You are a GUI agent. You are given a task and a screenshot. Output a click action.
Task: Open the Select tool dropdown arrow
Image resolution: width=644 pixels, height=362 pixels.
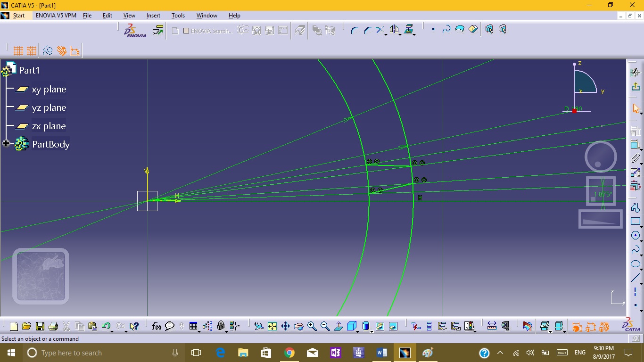(641, 113)
